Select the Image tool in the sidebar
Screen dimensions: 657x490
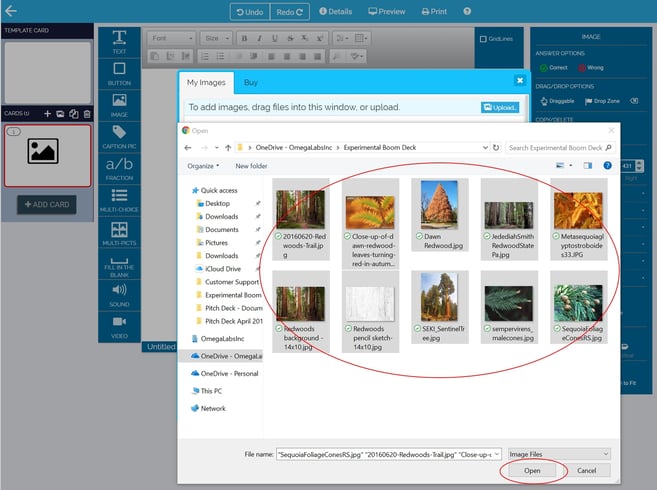(x=119, y=105)
